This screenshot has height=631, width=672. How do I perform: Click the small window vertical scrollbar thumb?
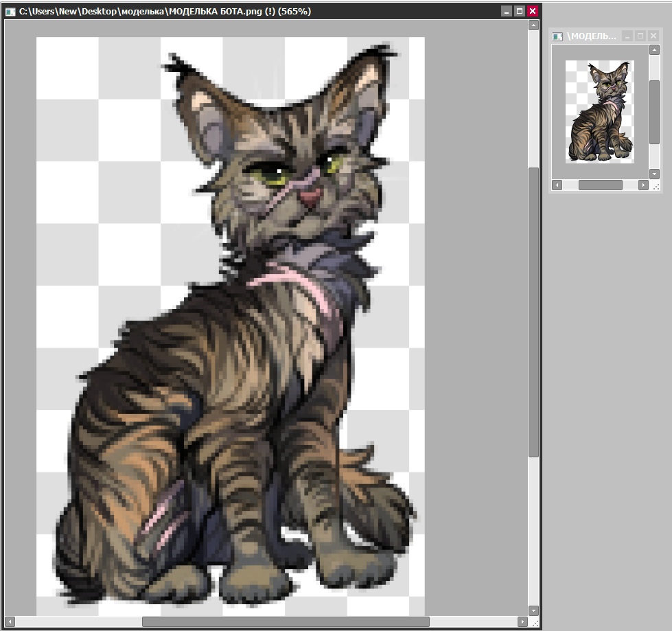[654, 113]
